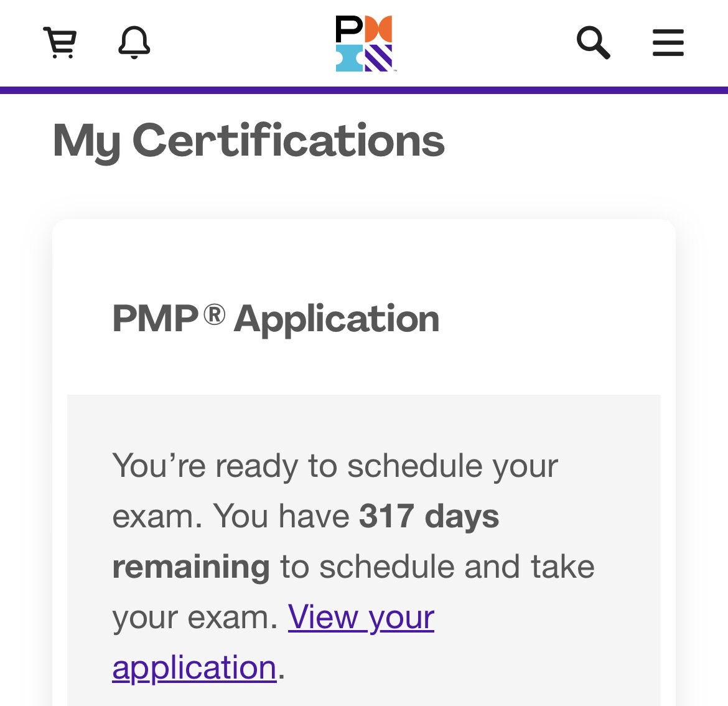Select the PMP Application heading
Viewport: 728px width, 706px height.
pyautogui.click(x=276, y=319)
